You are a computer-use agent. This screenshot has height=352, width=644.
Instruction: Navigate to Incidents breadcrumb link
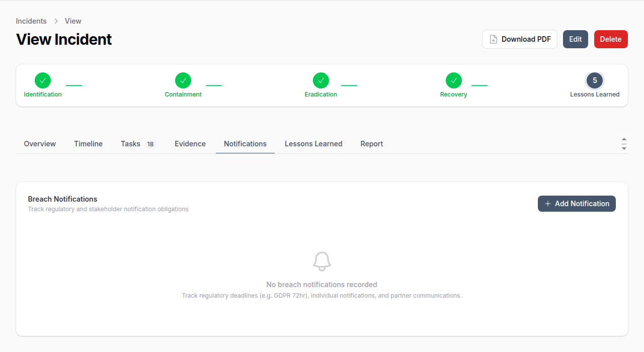click(31, 21)
